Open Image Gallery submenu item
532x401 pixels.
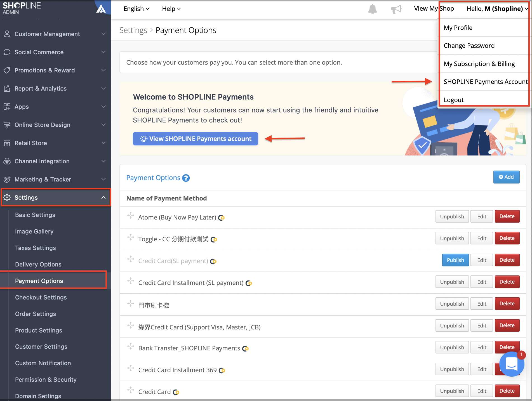click(x=34, y=231)
